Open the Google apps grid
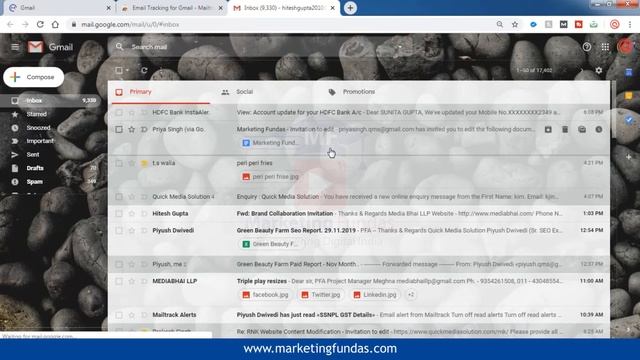 point(605,47)
